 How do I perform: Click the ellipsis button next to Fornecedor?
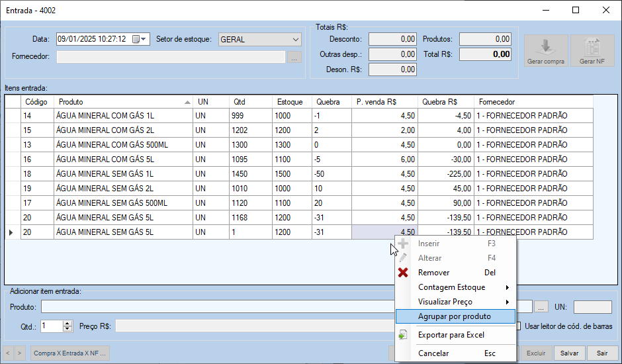294,57
